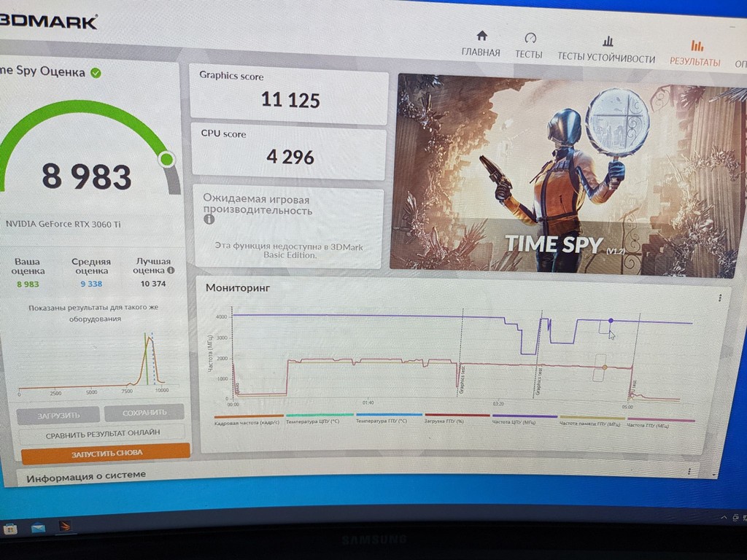Image resolution: width=747 pixels, height=560 pixels.
Task: Click orange data point on GPU frequency line
Action: pos(605,367)
